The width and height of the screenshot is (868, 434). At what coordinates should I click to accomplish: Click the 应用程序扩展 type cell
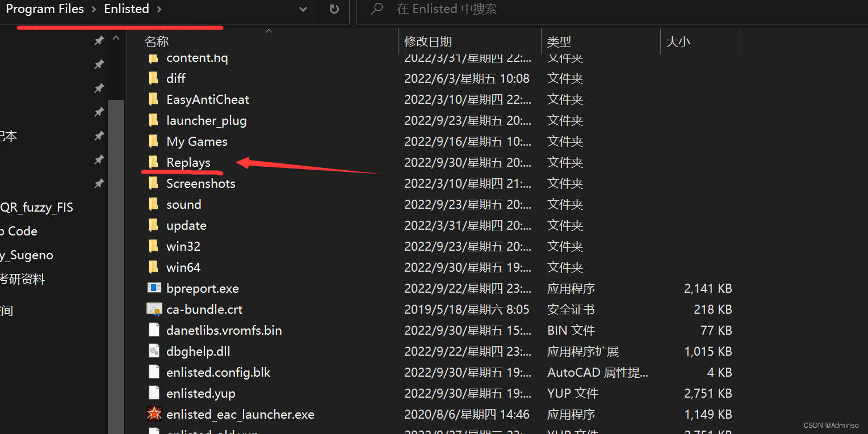[583, 351]
